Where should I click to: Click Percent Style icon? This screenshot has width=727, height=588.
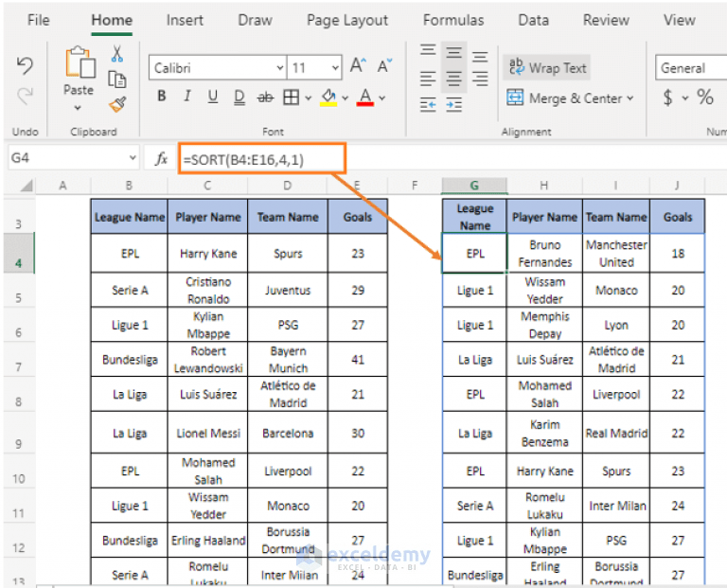coord(705,98)
